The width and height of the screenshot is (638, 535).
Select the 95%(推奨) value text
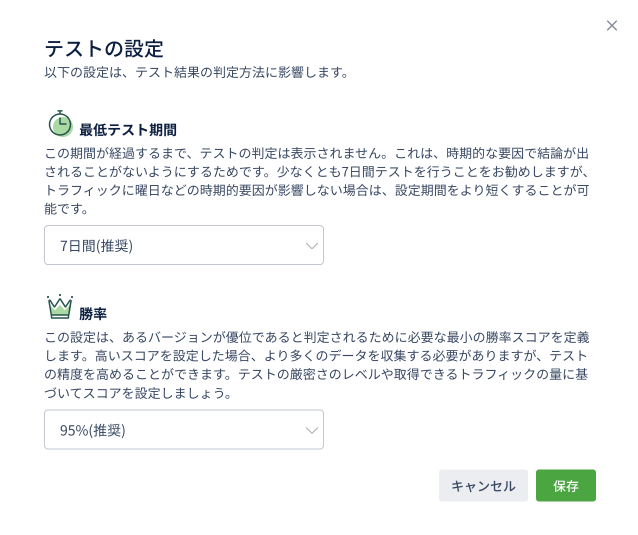coord(92,430)
